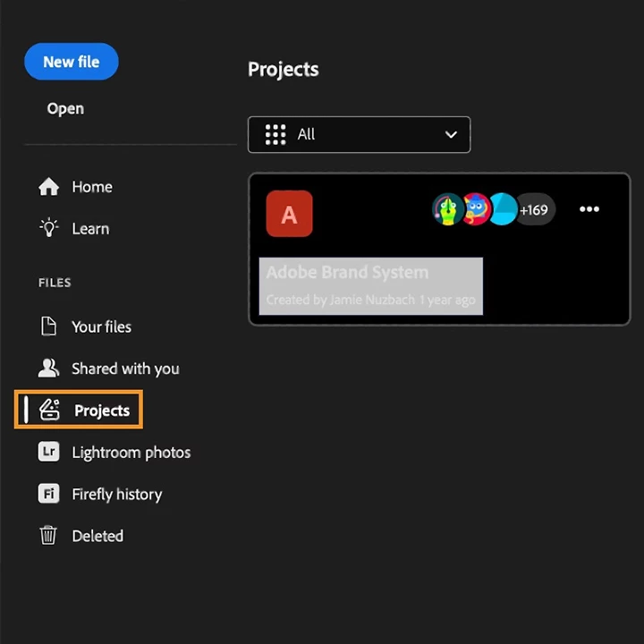Expand the All filter dropdown

point(359,135)
